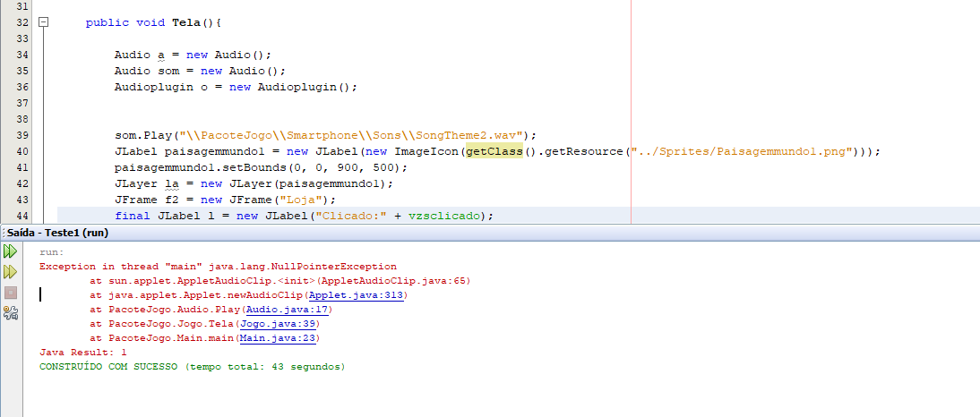
Task: Click line number 44 in the gutter
Action: coord(21,216)
